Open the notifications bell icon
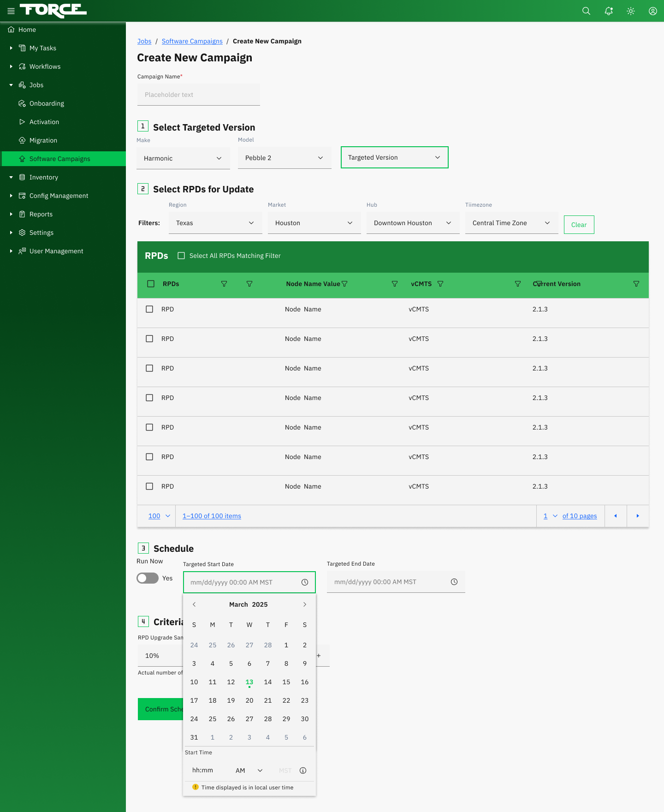 (x=609, y=11)
